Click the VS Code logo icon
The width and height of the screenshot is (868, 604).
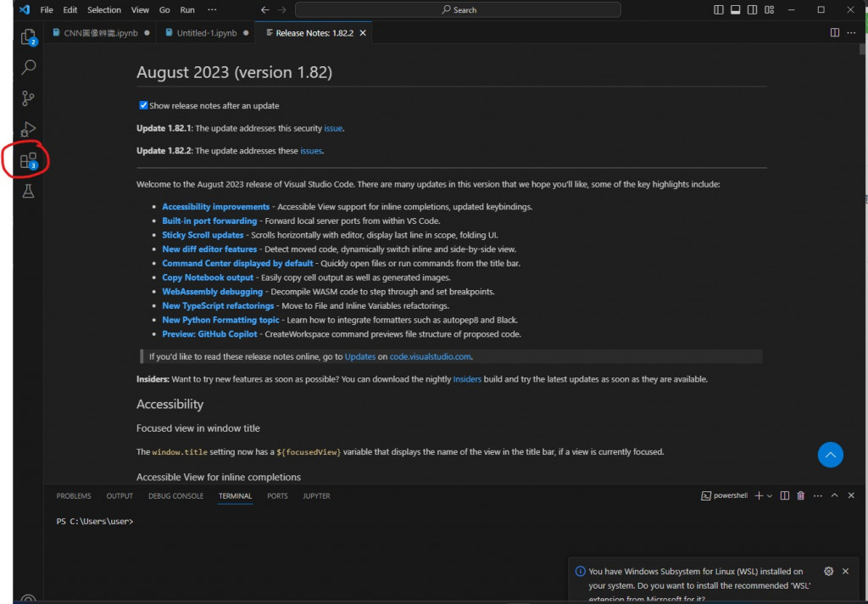point(25,9)
